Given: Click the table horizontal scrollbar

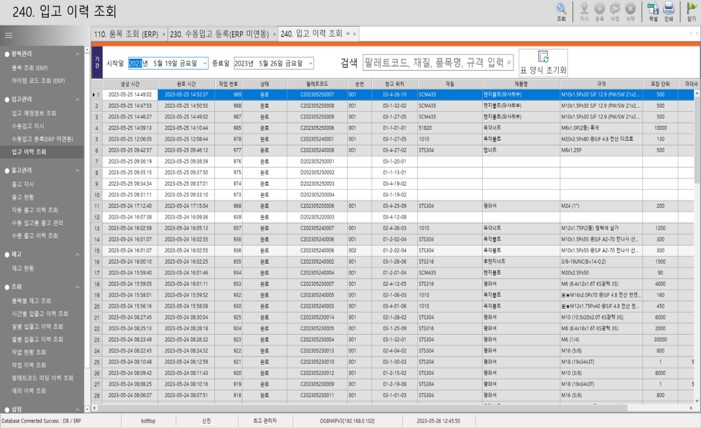Looking at the screenshot, I should click(362, 408).
